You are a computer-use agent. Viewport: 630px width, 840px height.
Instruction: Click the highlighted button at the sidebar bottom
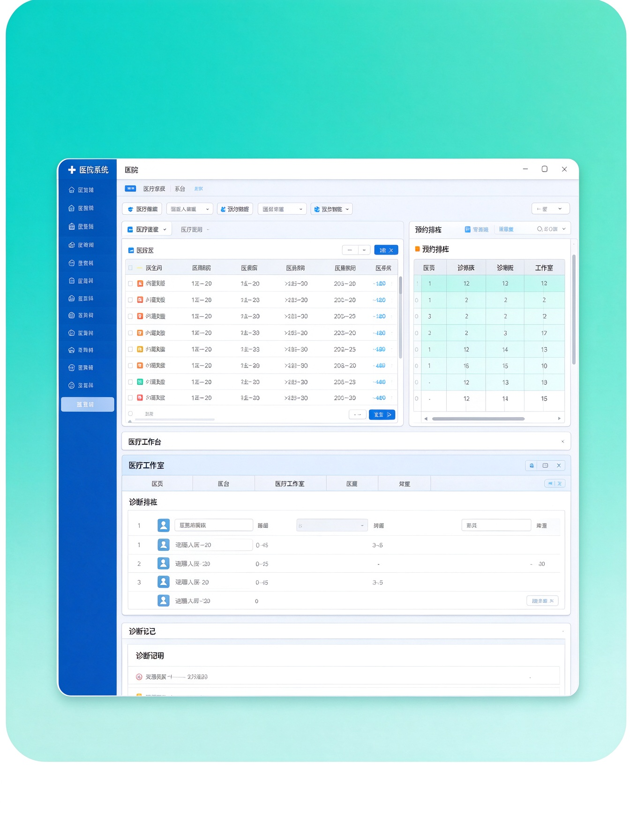point(88,404)
